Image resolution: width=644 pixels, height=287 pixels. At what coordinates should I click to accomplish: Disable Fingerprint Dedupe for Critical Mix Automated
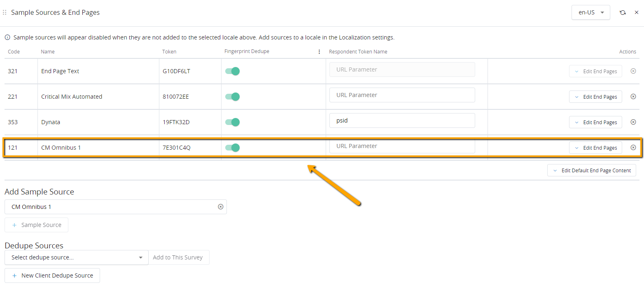coord(233,97)
